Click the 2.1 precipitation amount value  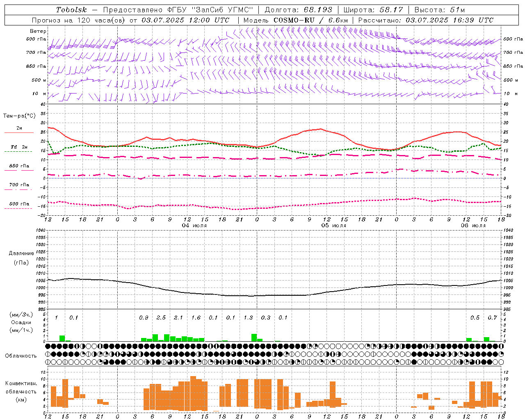click(178, 318)
